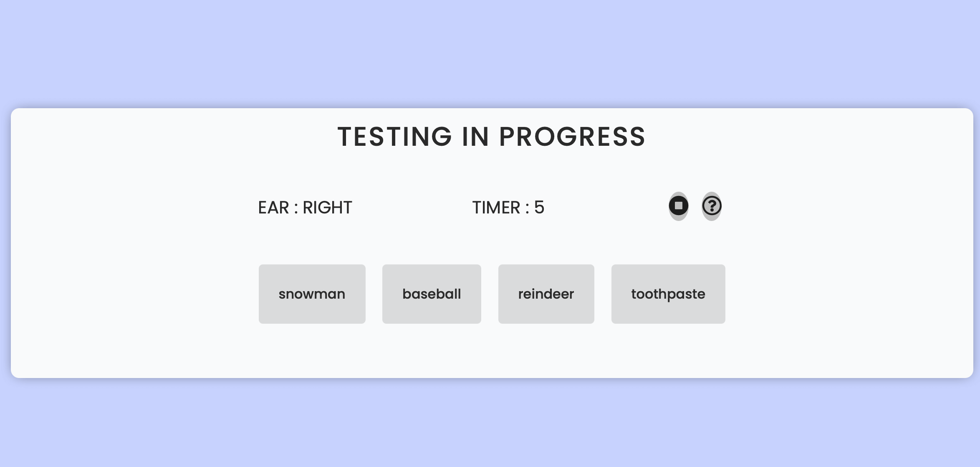The image size is (980, 467).
Task: Select the baseball answer button
Action: [x=432, y=294]
